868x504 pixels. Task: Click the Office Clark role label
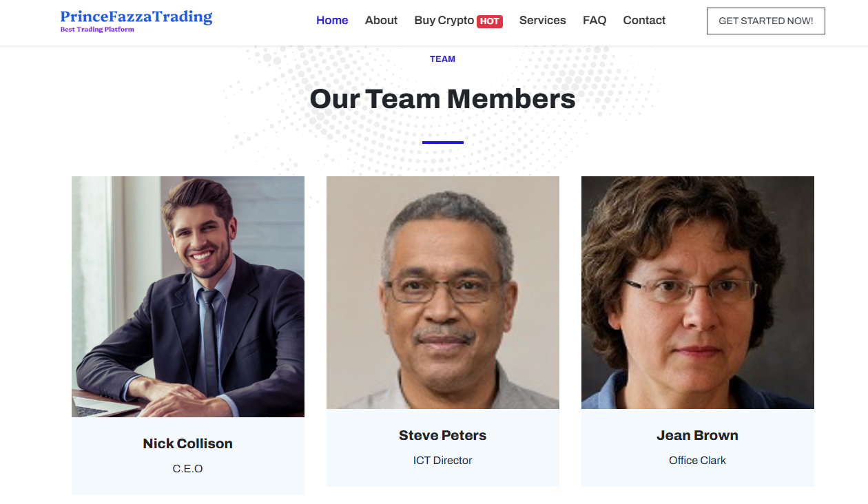click(697, 460)
